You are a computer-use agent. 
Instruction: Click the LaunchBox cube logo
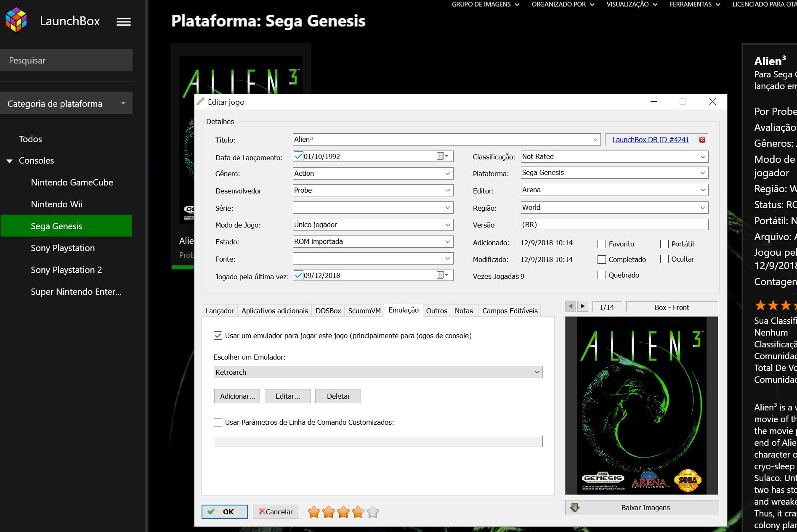[x=16, y=20]
